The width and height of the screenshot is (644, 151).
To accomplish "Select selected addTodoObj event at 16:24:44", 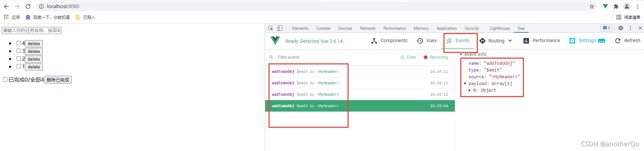I will [x=360, y=106].
